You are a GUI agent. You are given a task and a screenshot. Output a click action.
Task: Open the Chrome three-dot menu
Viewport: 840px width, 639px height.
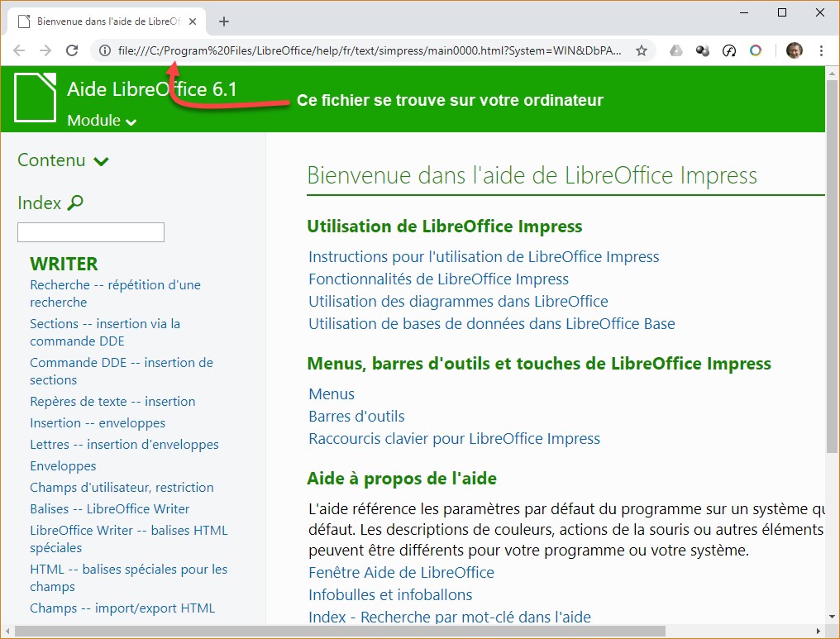[820, 50]
